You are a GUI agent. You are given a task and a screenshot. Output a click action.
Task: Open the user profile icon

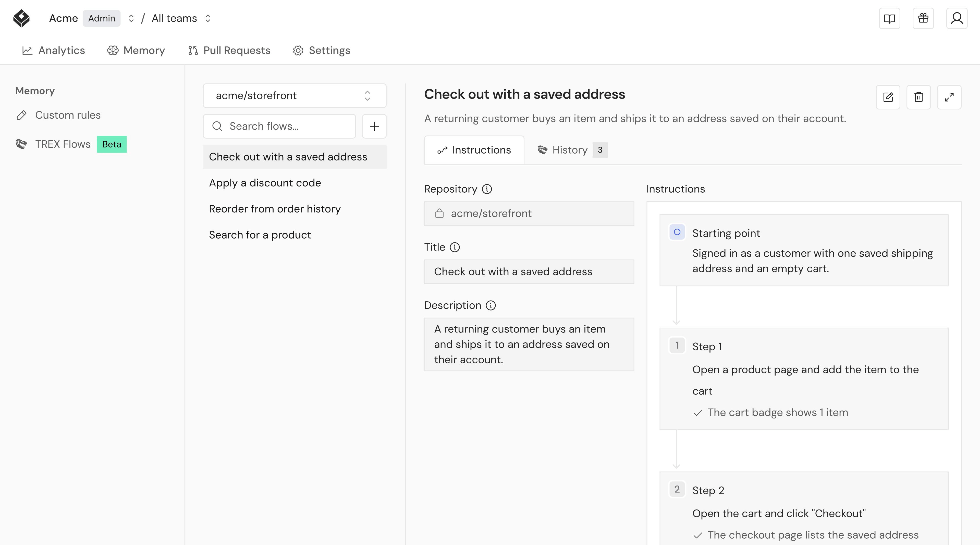click(957, 18)
